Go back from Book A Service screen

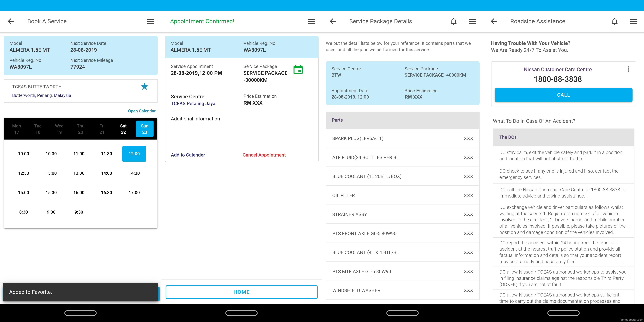coord(11,21)
